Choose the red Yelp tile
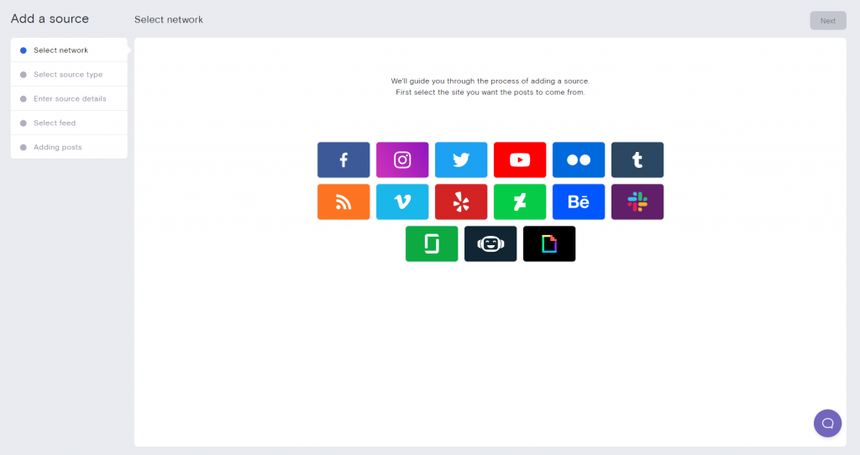 coord(461,202)
